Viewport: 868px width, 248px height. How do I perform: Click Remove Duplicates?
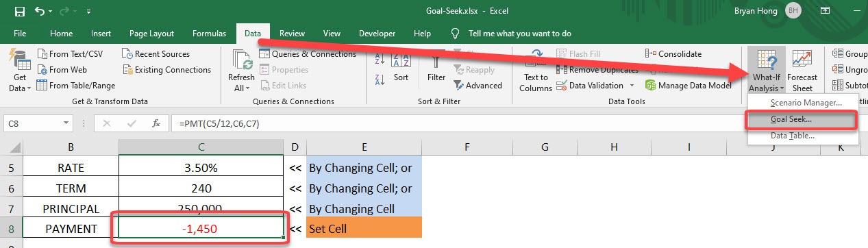click(597, 70)
